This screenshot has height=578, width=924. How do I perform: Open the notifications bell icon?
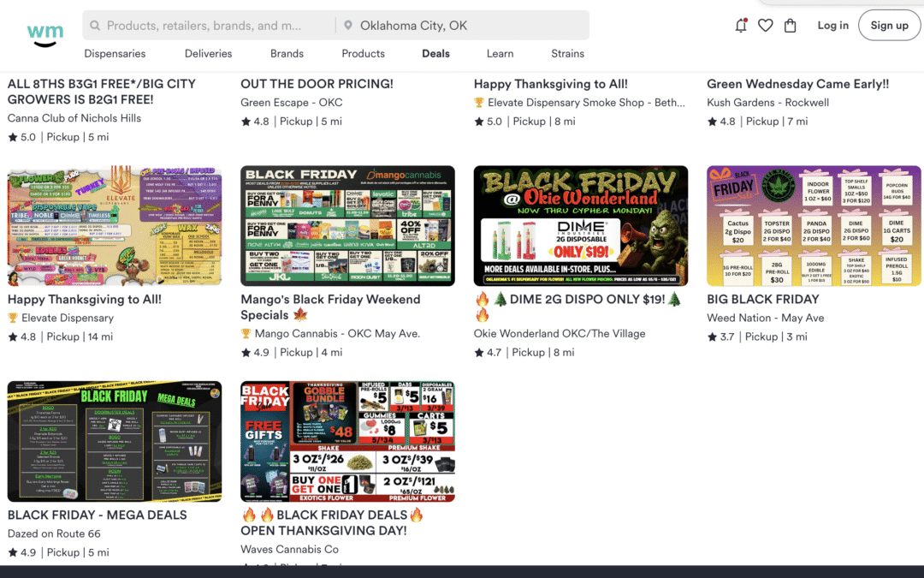(741, 26)
